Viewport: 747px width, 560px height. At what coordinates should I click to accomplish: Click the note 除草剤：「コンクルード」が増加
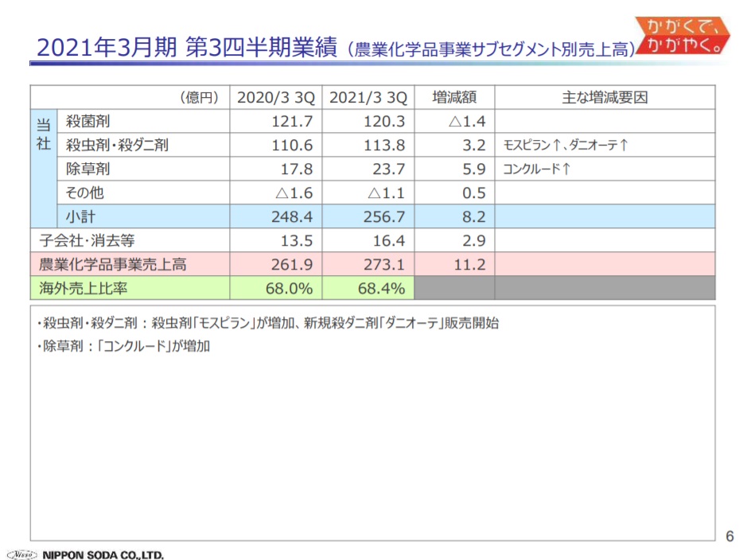pyautogui.click(x=123, y=346)
